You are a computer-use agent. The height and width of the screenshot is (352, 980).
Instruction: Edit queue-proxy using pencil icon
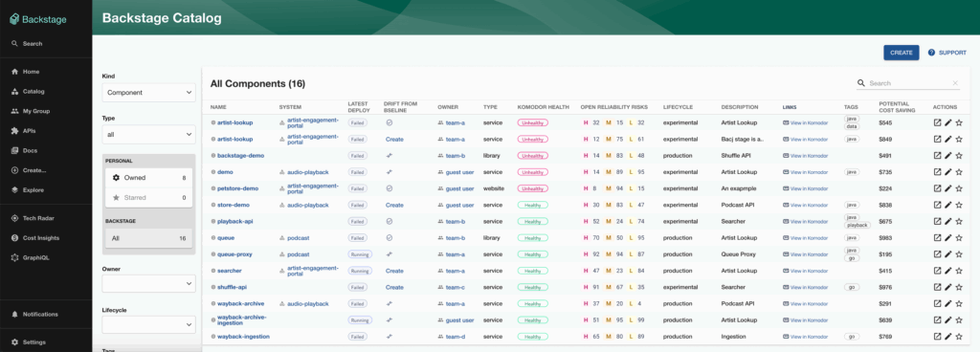(947, 254)
